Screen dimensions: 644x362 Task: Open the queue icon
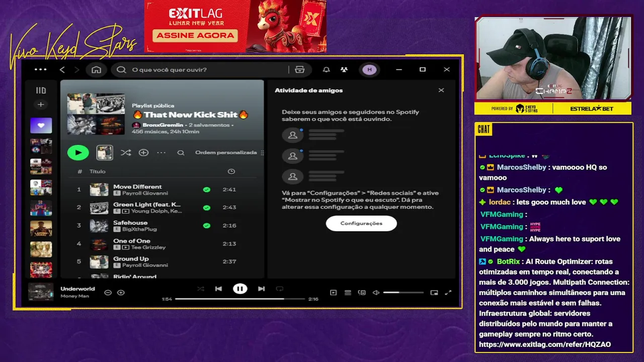[348, 293]
